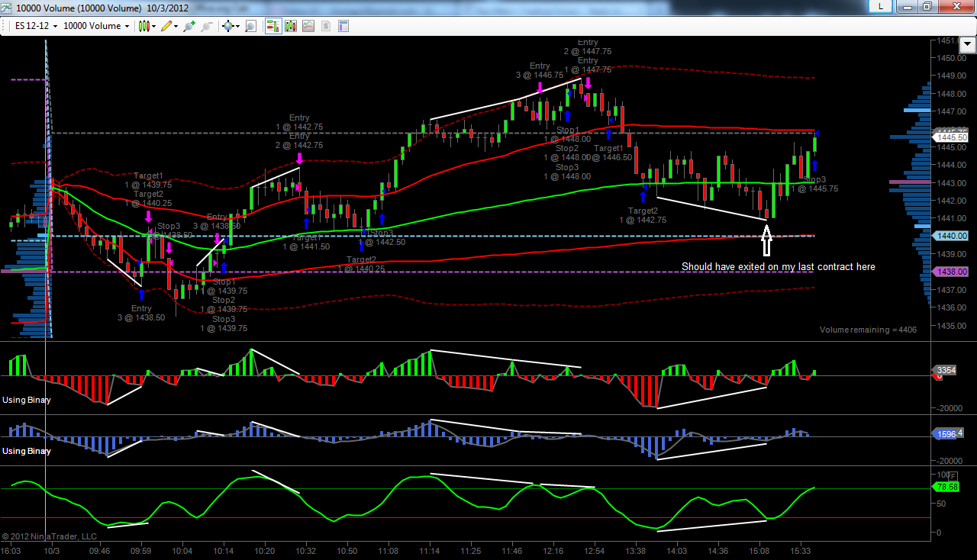Click the zoom frame magnifier icon
The width and height of the screenshot is (977, 560).
click(x=250, y=26)
